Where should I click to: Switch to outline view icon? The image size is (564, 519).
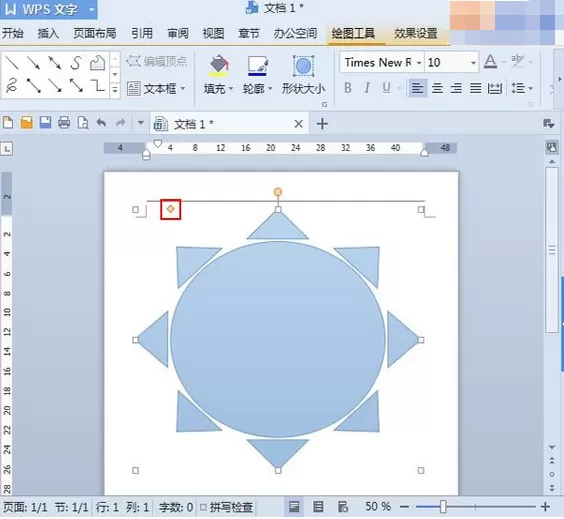[x=318, y=507]
